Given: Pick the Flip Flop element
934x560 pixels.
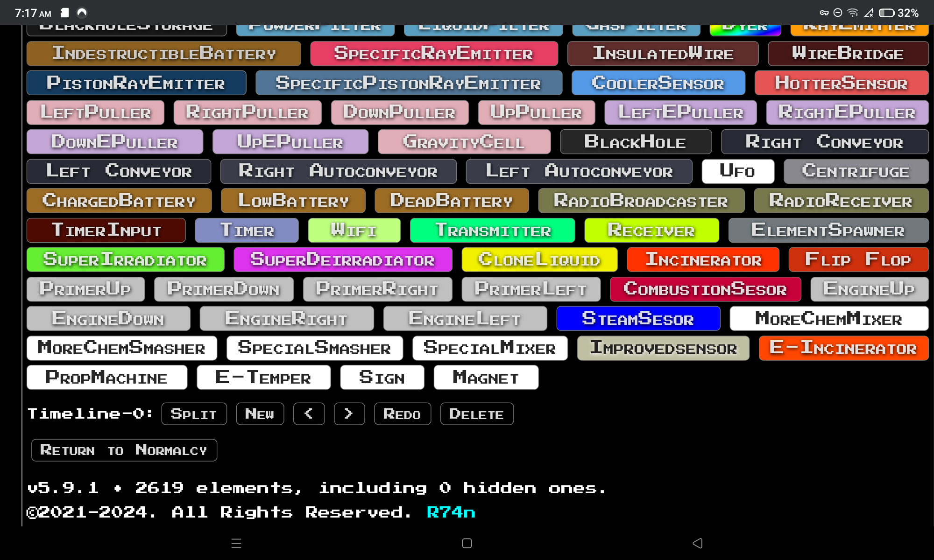Looking at the screenshot, I should [858, 260].
